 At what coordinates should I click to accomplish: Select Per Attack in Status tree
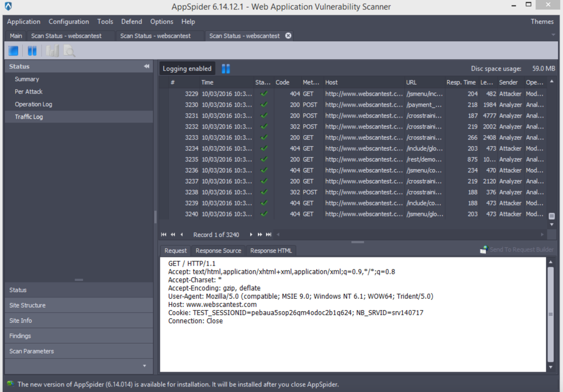(28, 92)
